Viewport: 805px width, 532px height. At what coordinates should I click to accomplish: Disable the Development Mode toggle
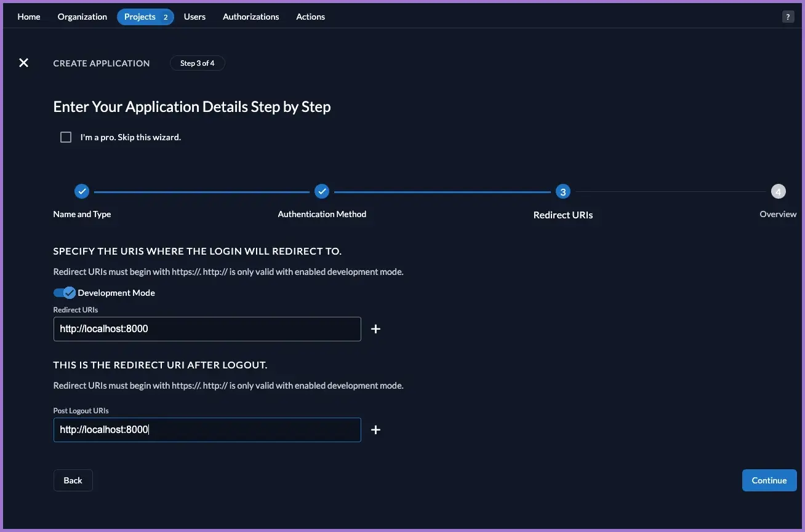[65, 293]
